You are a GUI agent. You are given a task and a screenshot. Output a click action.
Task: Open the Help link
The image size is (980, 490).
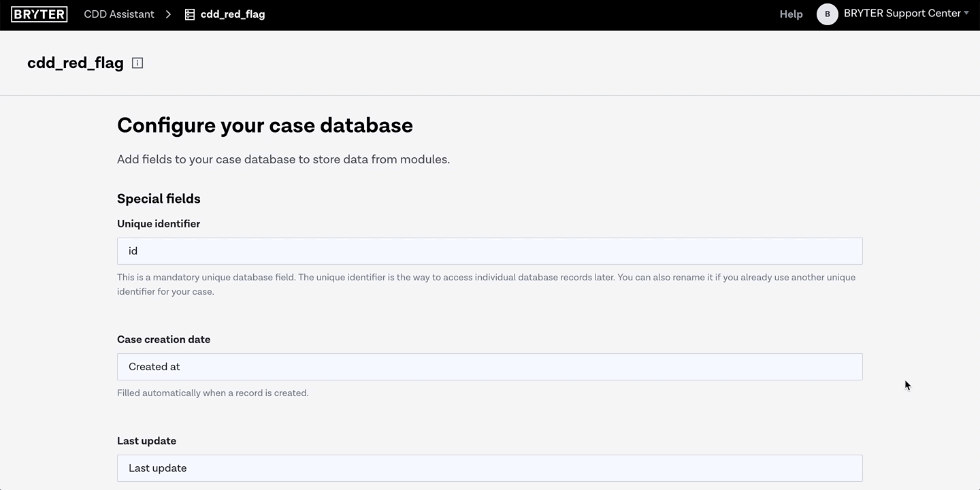pos(791,14)
